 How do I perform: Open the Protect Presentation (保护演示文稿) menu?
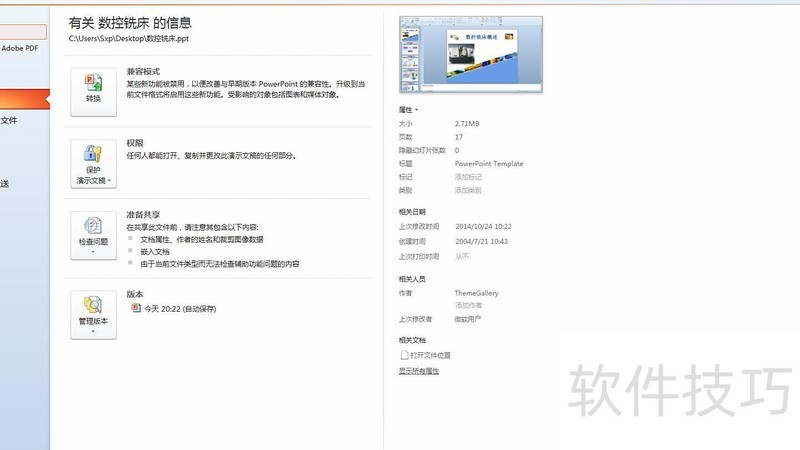(93, 164)
